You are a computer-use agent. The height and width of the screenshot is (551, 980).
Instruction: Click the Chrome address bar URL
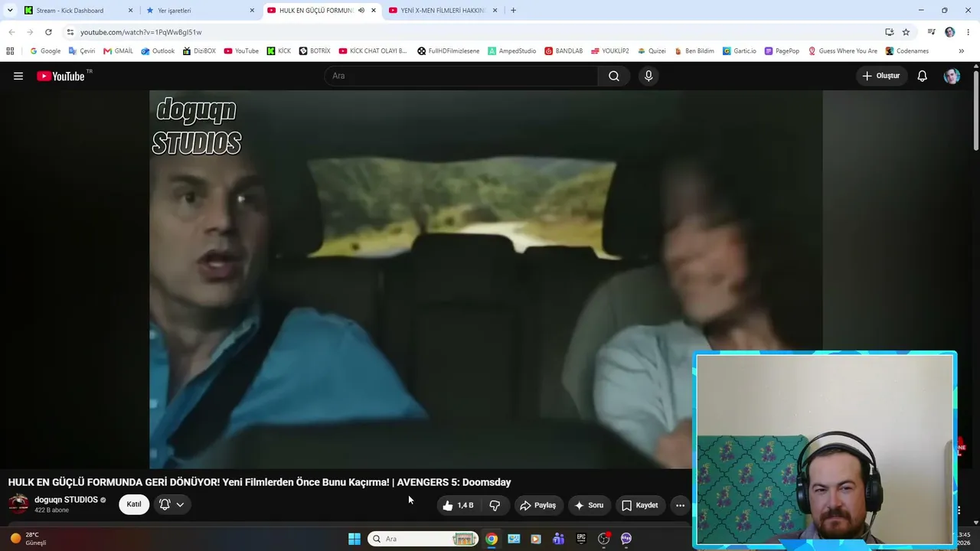[x=141, y=32]
